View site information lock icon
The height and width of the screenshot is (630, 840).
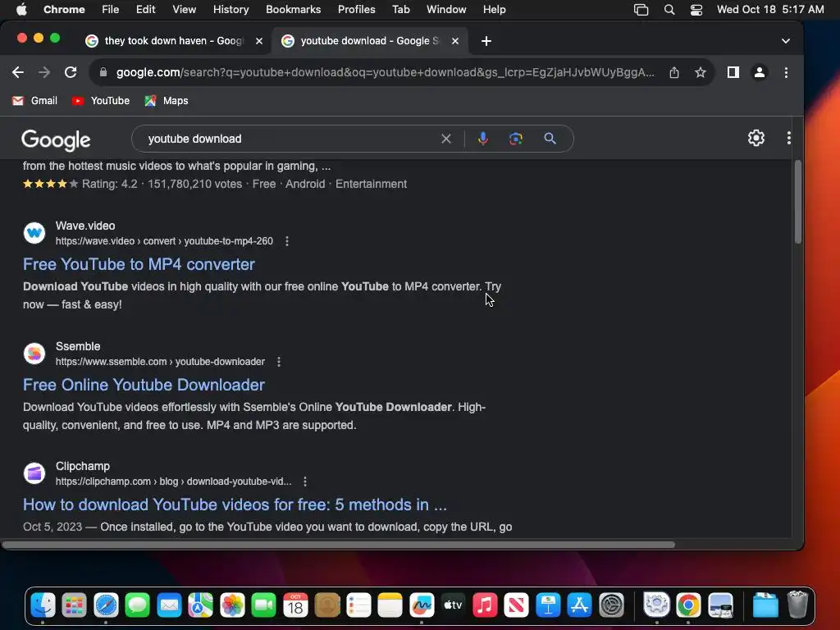click(x=103, y=72)
